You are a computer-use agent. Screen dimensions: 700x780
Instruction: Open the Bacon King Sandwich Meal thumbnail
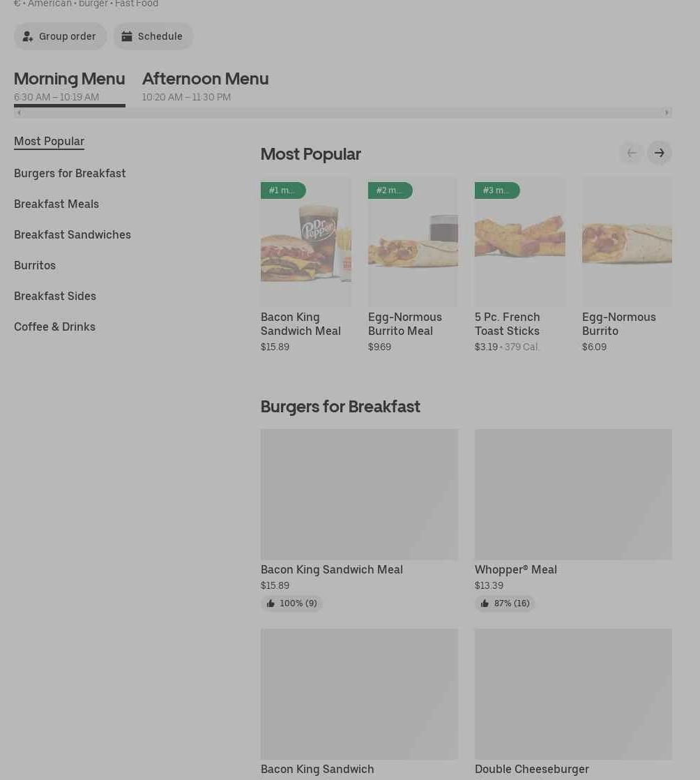click(305, 242)
